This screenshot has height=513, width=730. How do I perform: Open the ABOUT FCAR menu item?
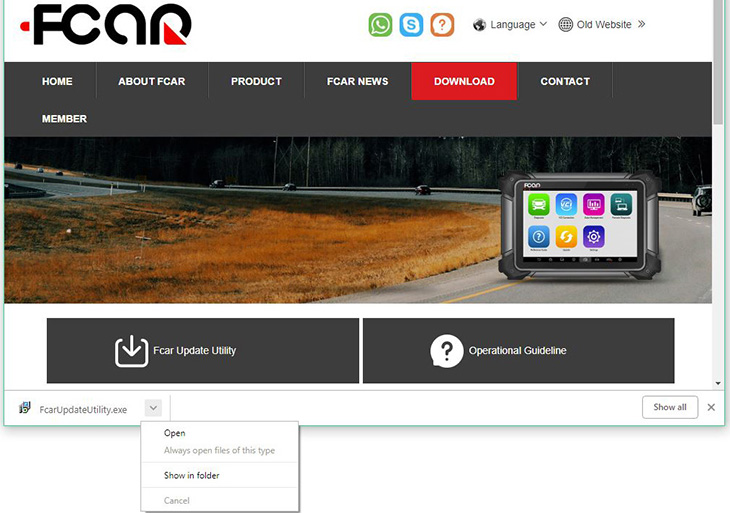click(152, 81)
